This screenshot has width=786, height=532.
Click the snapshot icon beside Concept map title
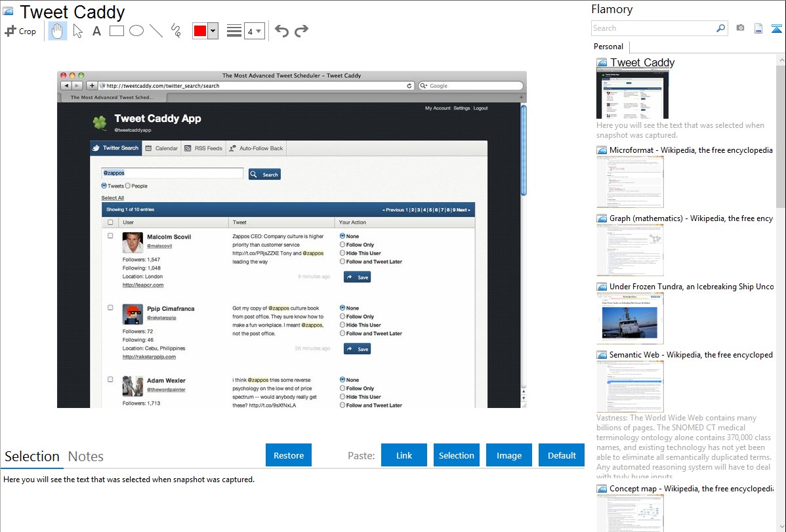click(x=602, y=489)
